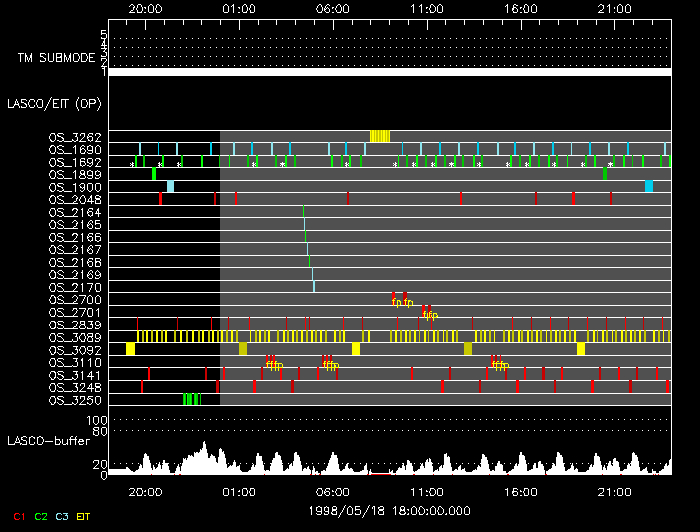700x532 pixels.
Task: Select the green block in OS_3250 row
Action: [x=192, y=399]
